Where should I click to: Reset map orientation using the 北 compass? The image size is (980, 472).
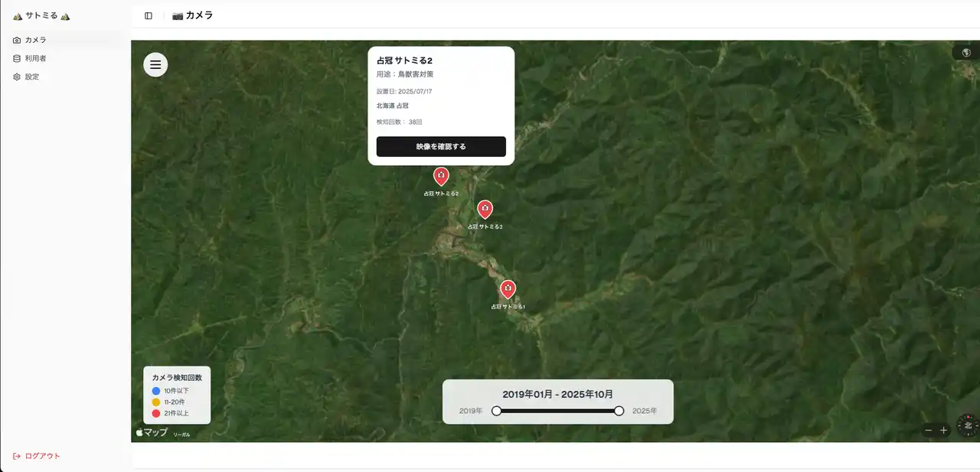point(968,425)
